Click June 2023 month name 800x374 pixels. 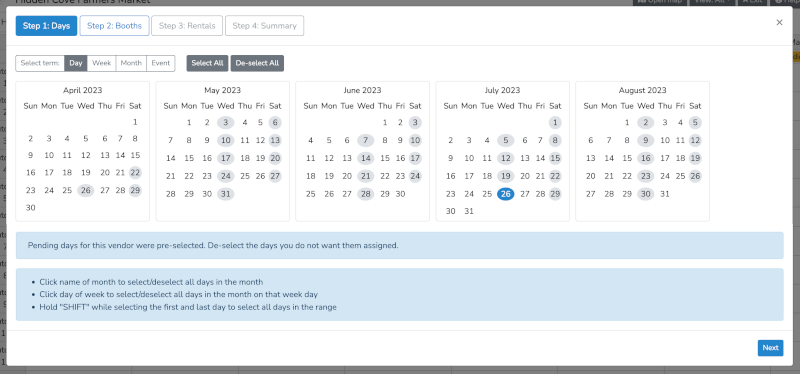coord(362,90)
